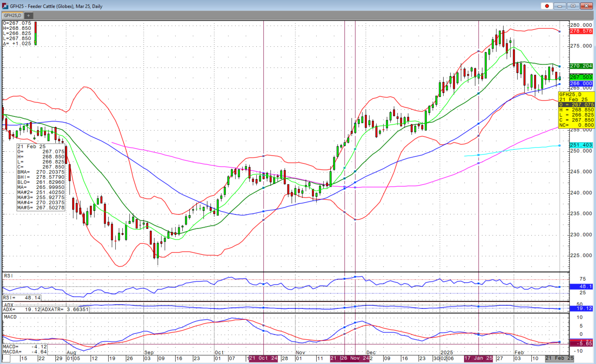This screenshot has width=596, height=364.
Task: Click the ADX study label
Action: point(9,305)
